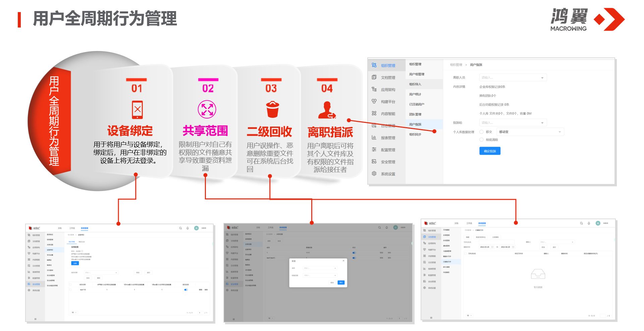The width and height of the screenshot is (644, 331).
Task: Toggle the enable switch for test118 row
Action: pos(186,290)
